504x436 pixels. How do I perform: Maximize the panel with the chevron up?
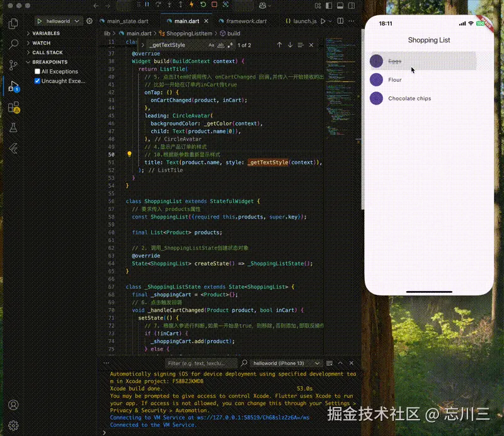coord(340,363)
